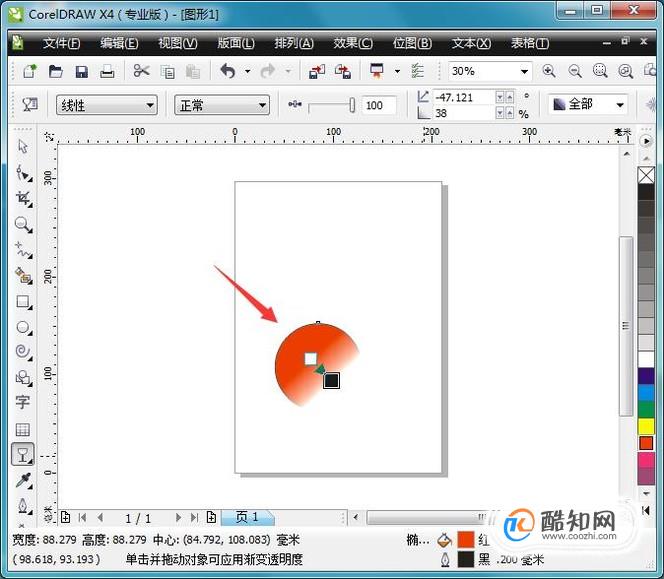
Task: Click the Print icon
Action: [107, 71]
